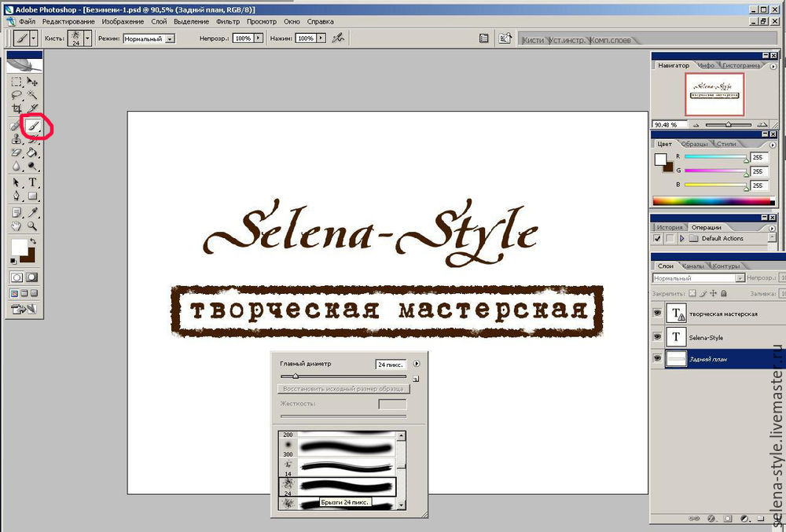Image resolution: width=786 pixels, height=532 pixels.
Task: Switch to the Каналы tab
Action: tap(692, 266)
